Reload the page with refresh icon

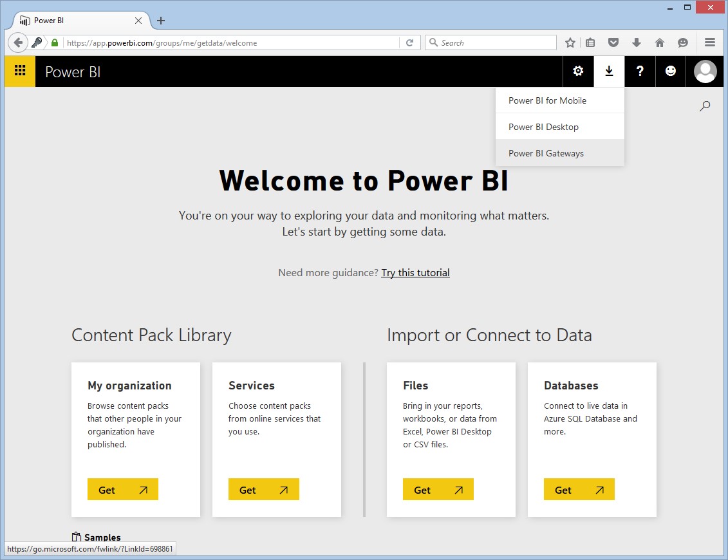pos(409,42)
